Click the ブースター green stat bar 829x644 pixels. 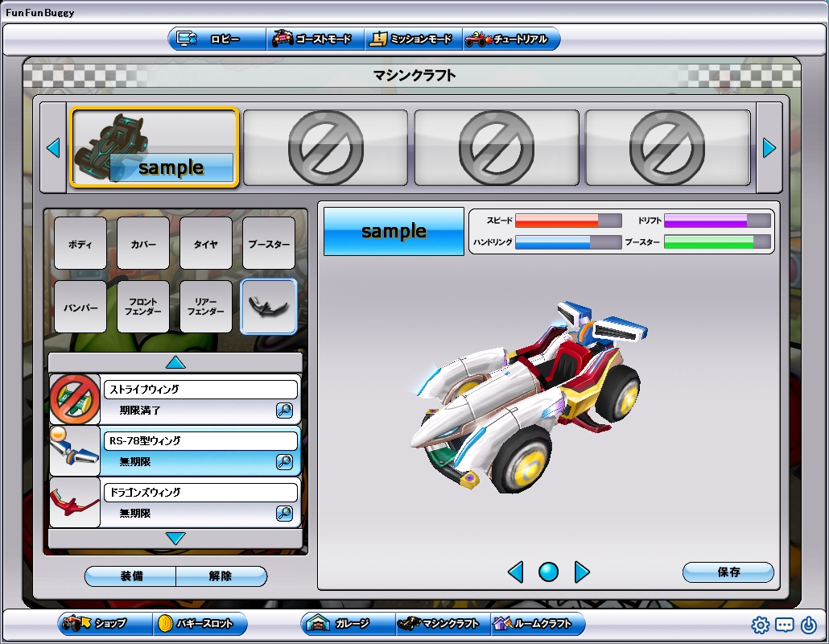click(x=717, y=242)
